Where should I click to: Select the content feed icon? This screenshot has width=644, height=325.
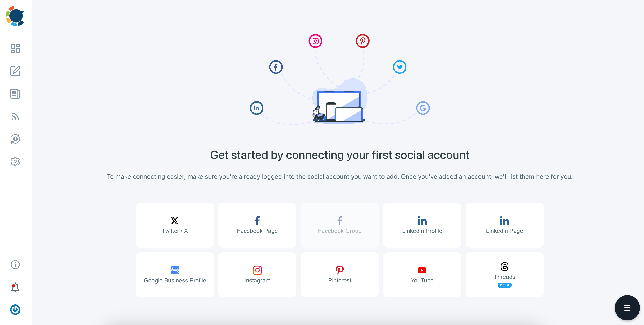pos(15,116)
